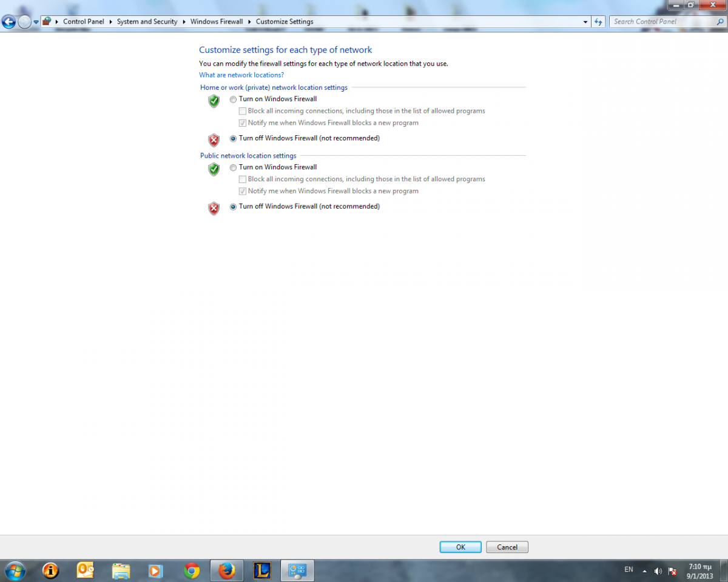Image resolution: width=728 pixels, height=582 pixels.
Task: Toggle Notify me checkbox under public network
Action: tap(243, 191)
